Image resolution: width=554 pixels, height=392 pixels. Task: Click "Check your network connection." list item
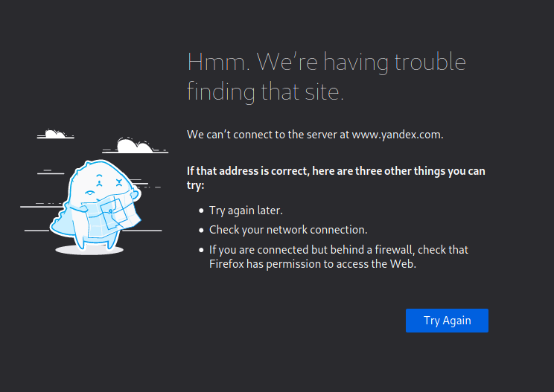pos(288,230)
